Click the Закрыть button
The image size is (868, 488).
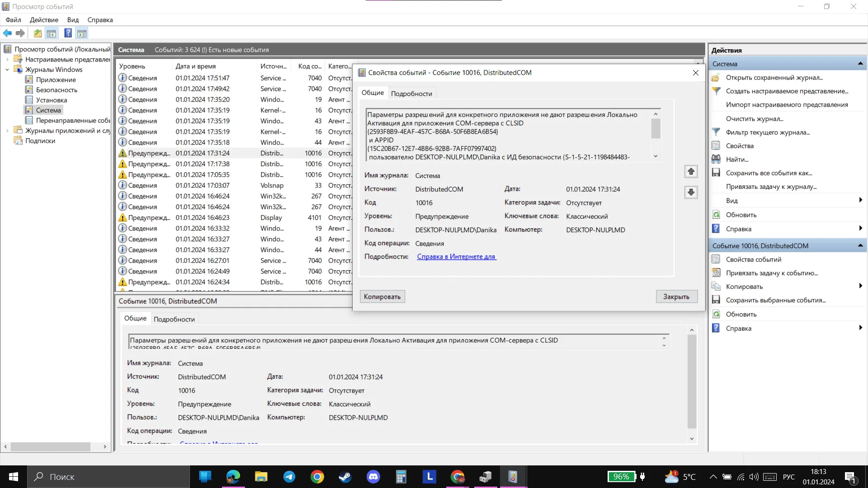676,296
